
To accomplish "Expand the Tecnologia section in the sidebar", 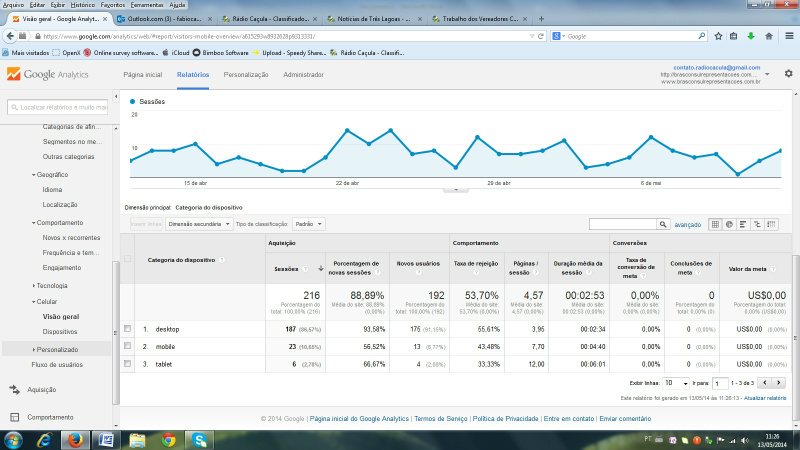I will pos(61,285).
